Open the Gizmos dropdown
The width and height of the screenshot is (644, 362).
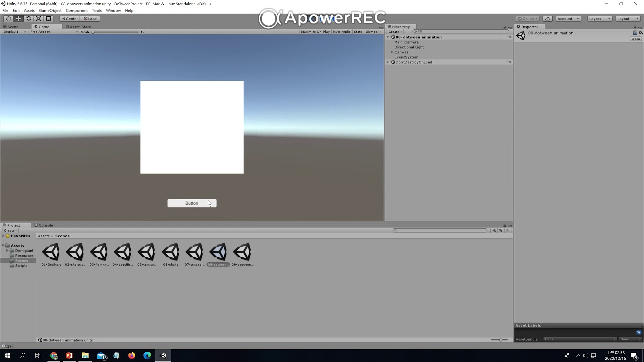click(373, 32)
